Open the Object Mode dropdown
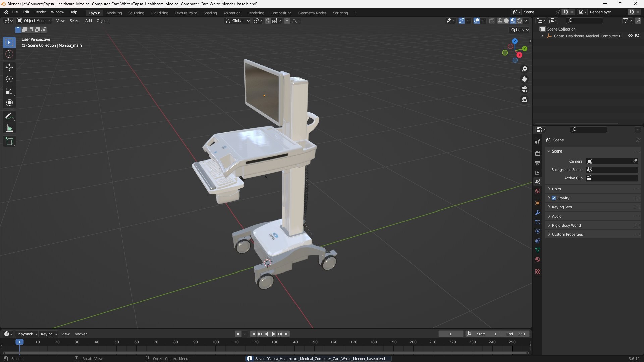This screenshot has height=362, width=644. pyautogui.click(x=34, y=21)
